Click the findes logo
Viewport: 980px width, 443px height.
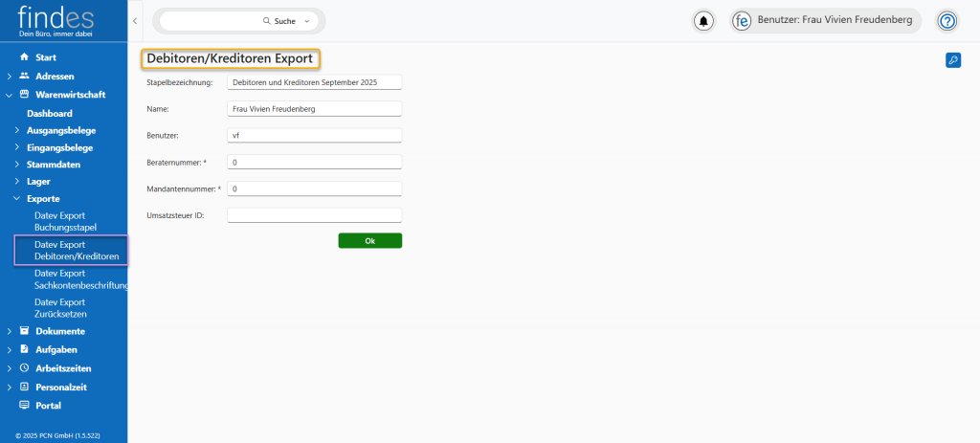pos(56,20)
